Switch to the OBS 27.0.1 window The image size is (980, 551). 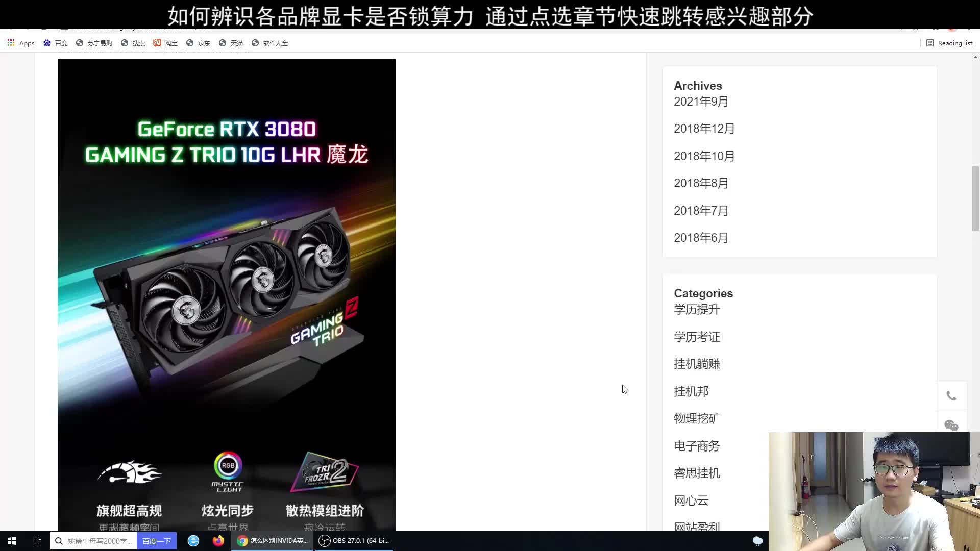[x=353, y=540]
